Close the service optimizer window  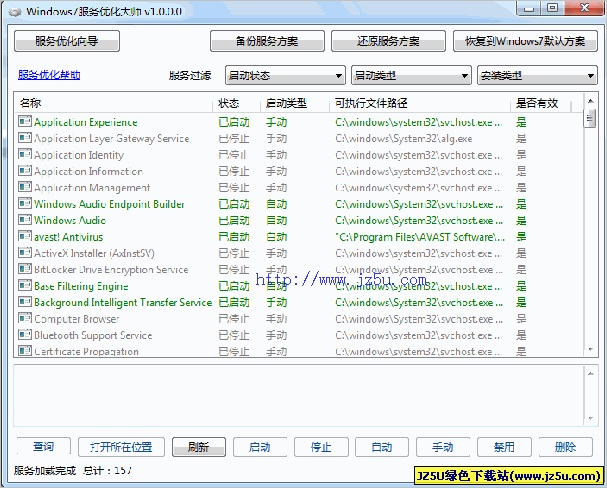585,8
